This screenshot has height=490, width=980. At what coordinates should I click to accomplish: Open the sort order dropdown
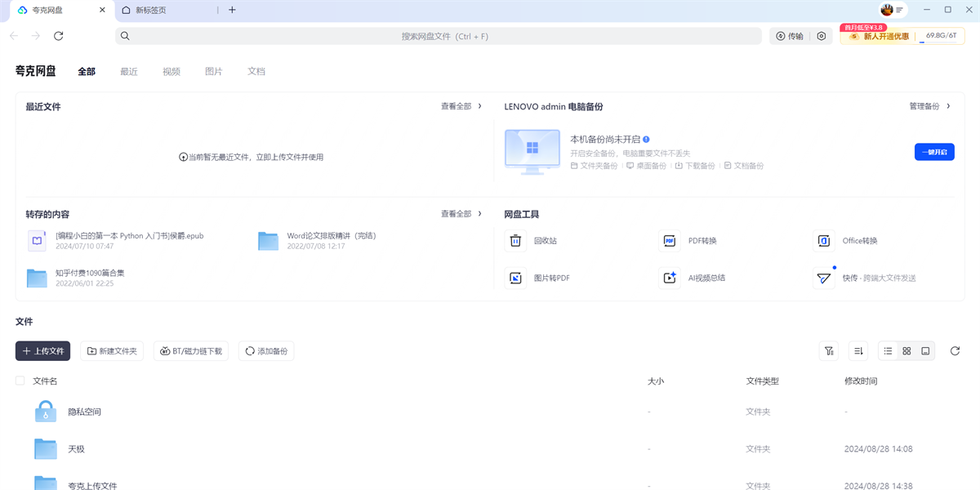(858, 351)
